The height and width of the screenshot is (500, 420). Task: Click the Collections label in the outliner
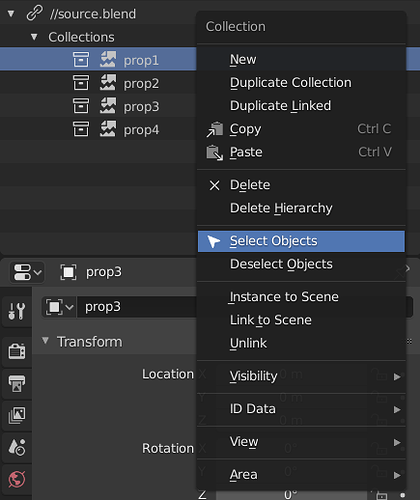81,37
